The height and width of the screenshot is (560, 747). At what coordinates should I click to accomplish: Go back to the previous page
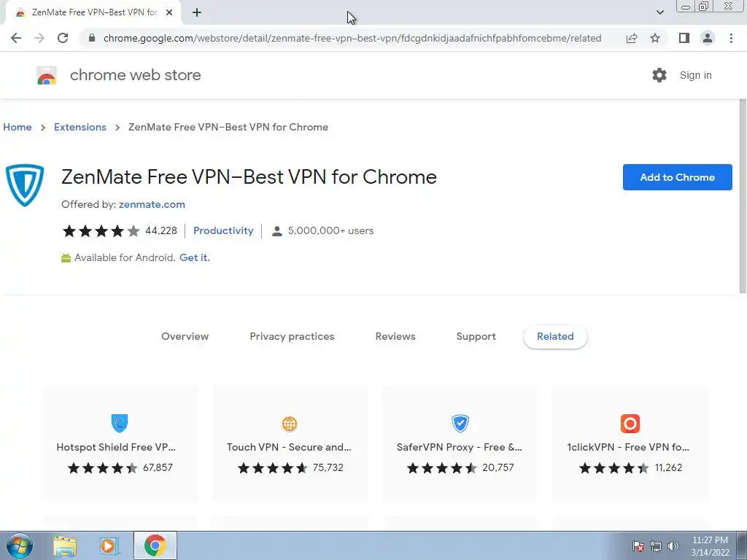[x=16, y=38]
